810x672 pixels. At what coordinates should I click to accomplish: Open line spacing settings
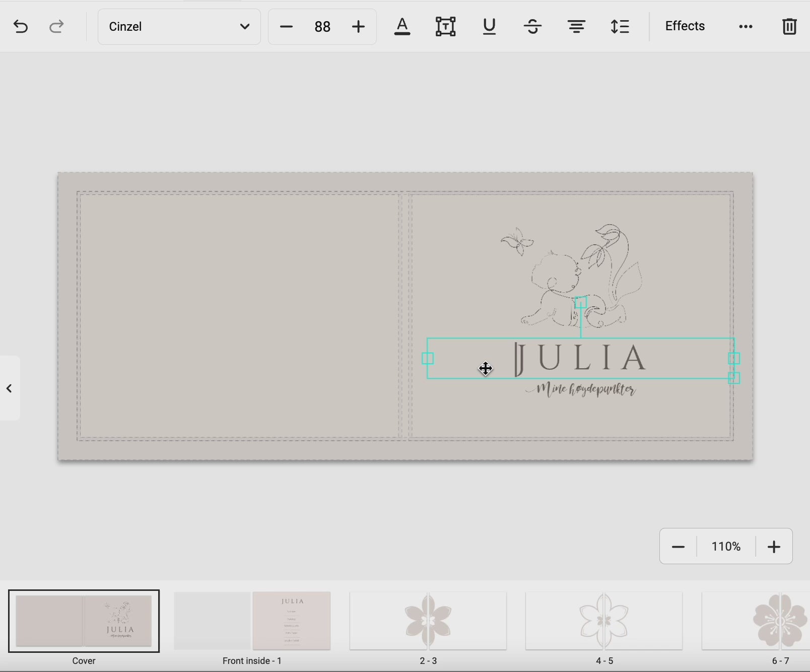(620, 27)
